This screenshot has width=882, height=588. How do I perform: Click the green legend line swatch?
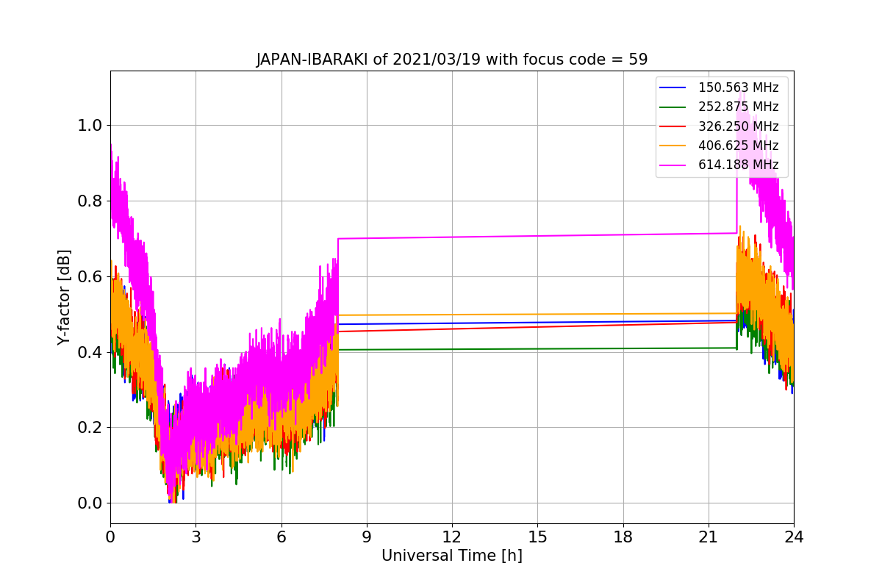click(x=673, y=107)
